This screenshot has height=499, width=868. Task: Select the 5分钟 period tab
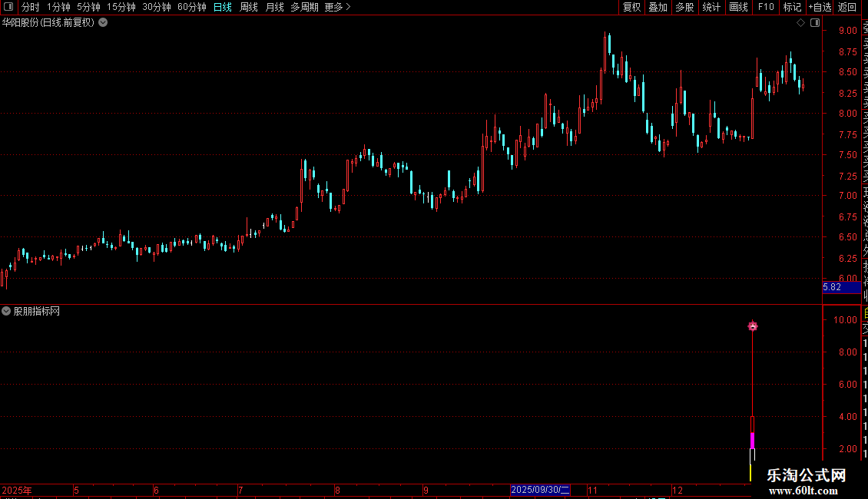(88, 7)
